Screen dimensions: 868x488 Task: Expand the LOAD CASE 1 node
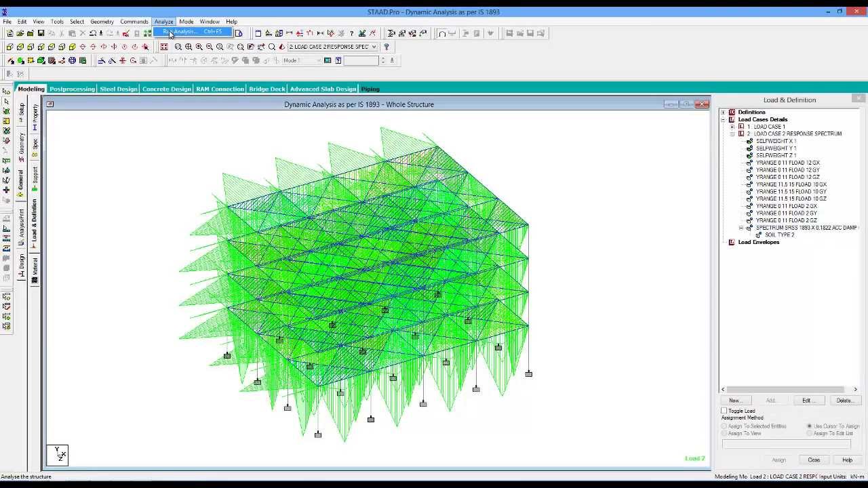coord(732,127)
